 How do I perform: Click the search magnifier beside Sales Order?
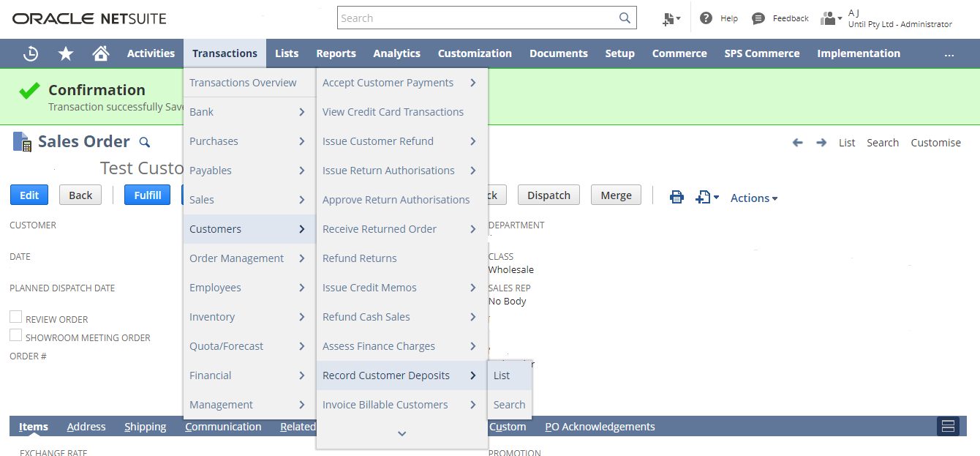click(145, 142)
